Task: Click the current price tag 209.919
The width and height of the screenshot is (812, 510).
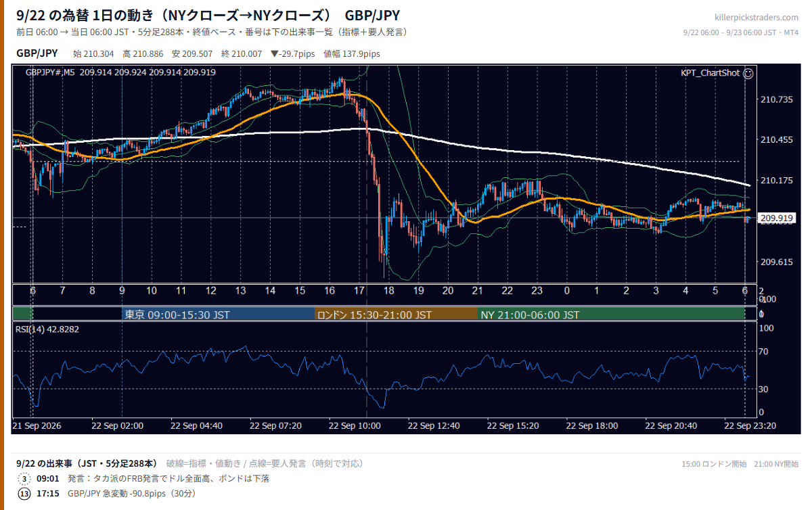Action: (x=777, y=218)
